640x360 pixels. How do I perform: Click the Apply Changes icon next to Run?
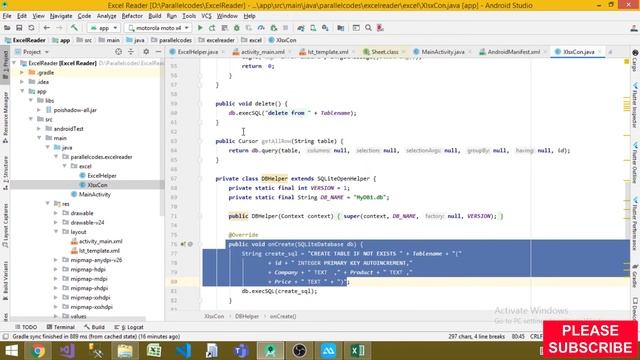coord(212,28)
